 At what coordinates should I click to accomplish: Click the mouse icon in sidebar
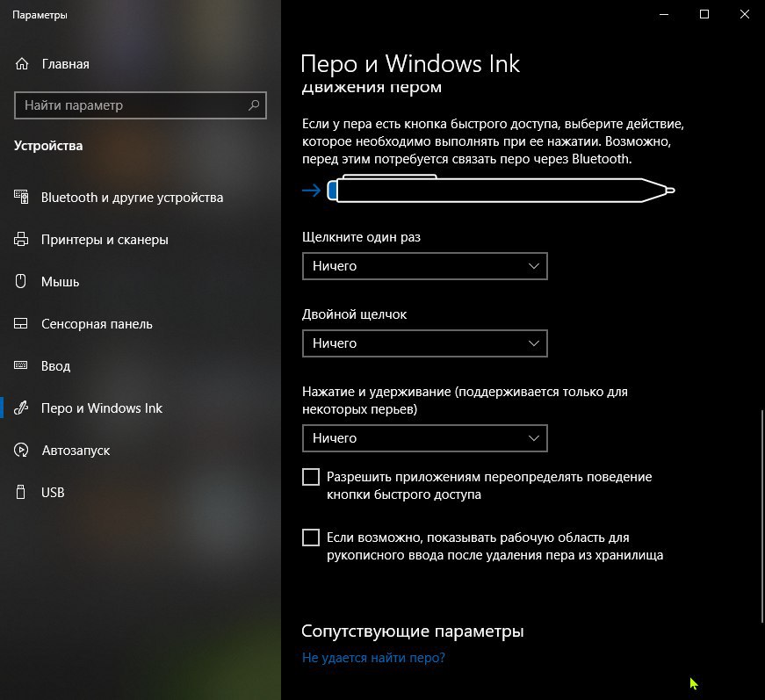coord(21,281)
